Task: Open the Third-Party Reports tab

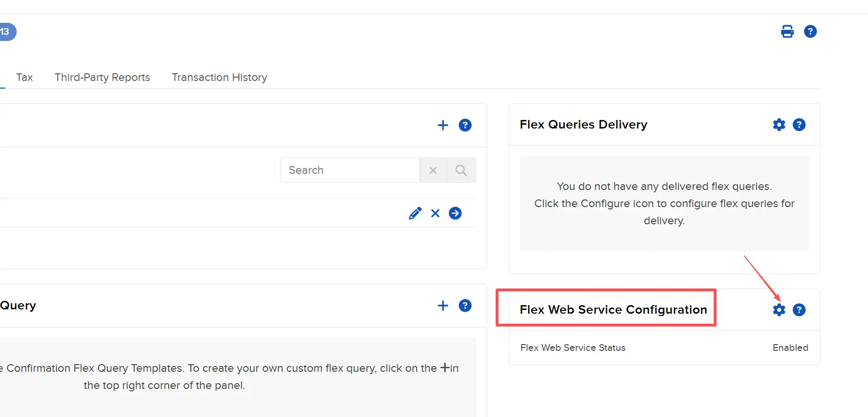Action: [102, 77]
